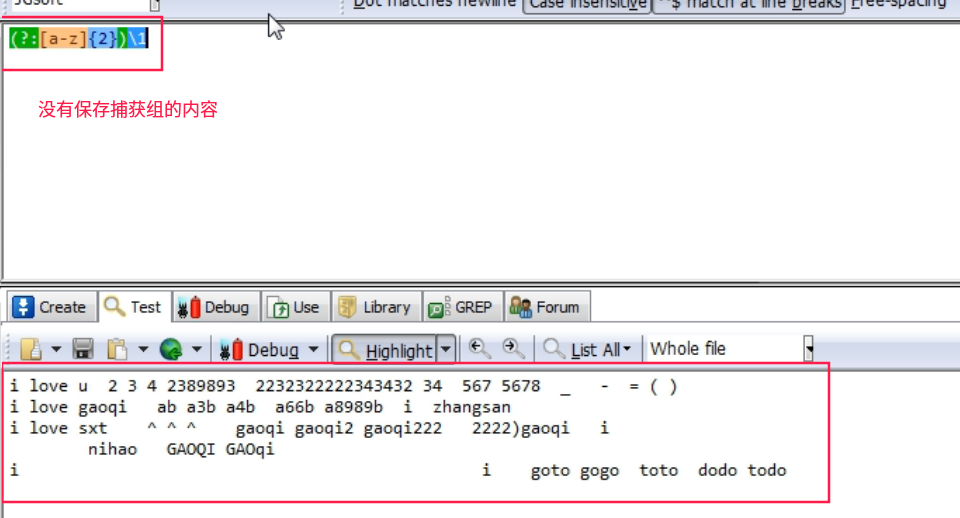Toggle Case insensitive option
960x518 pixels.
click(x=587, y=5)
